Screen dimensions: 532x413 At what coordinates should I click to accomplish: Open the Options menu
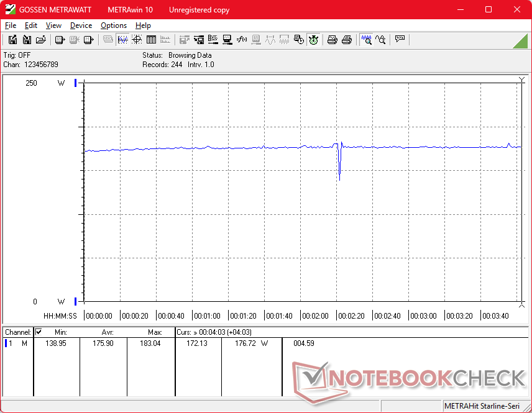[114, 25]
